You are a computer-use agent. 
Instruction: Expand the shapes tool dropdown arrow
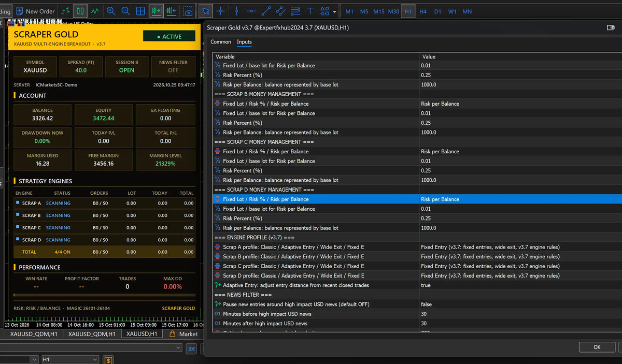334,11
